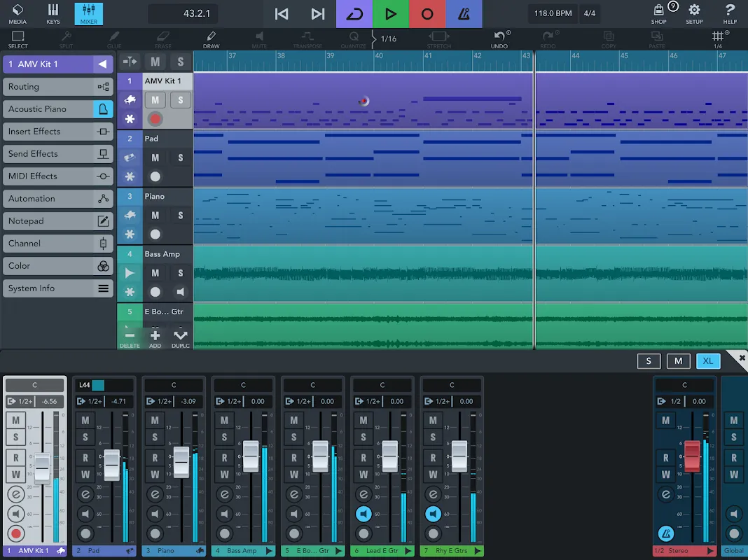The width and height of the screenshot is (748, 560).
Task: Enable the metronome click
Action: pyautogui.click(x=464, y=14)
